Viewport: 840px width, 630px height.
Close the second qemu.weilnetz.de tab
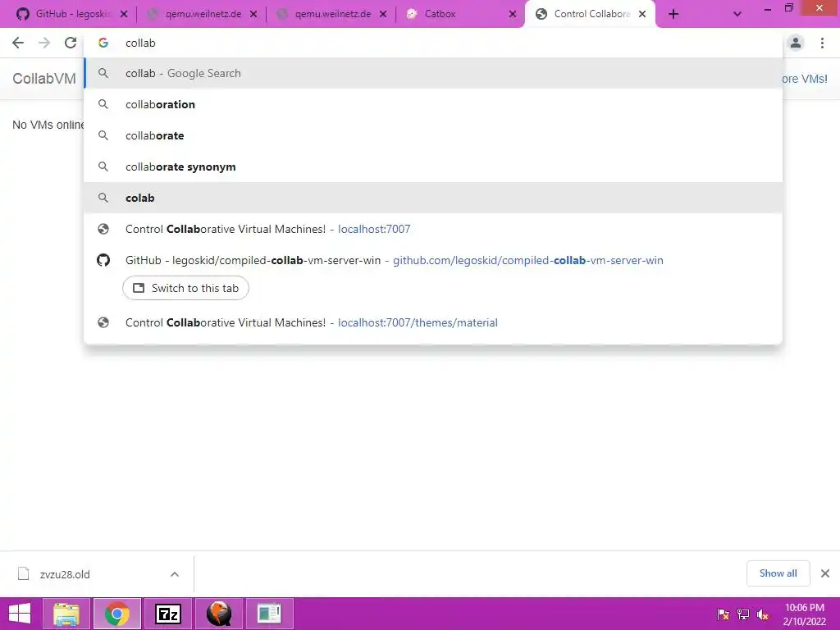pos(383,15)
